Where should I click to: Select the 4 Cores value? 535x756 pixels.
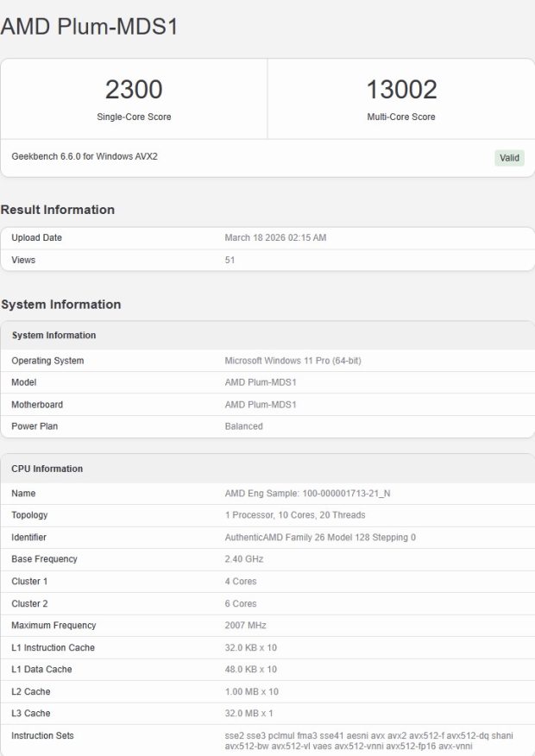(x=241, y=582)
